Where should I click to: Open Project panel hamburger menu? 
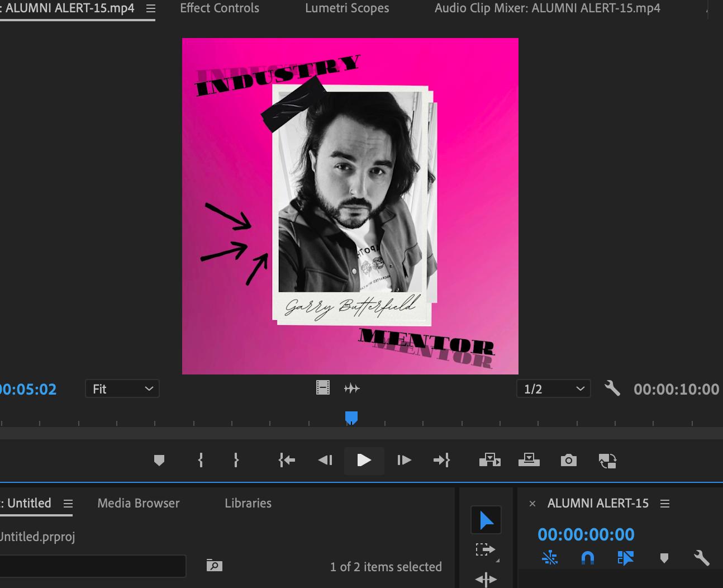[68, 504]
